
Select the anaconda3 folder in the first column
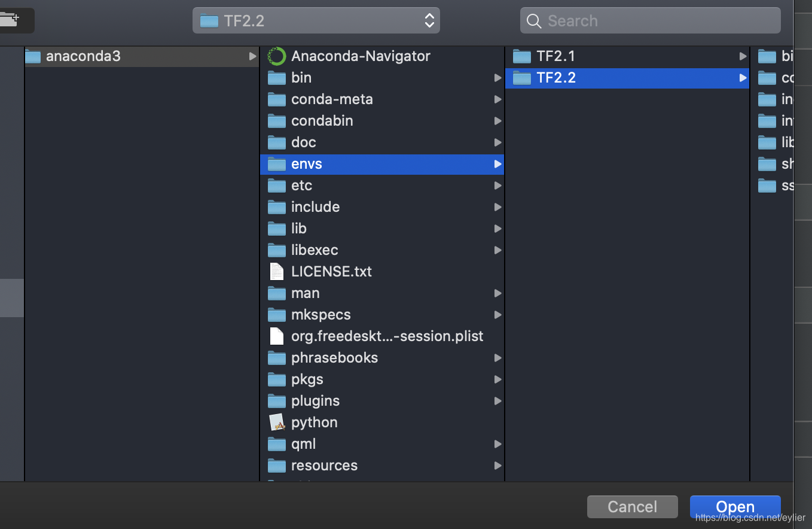(x=120, y=56)
